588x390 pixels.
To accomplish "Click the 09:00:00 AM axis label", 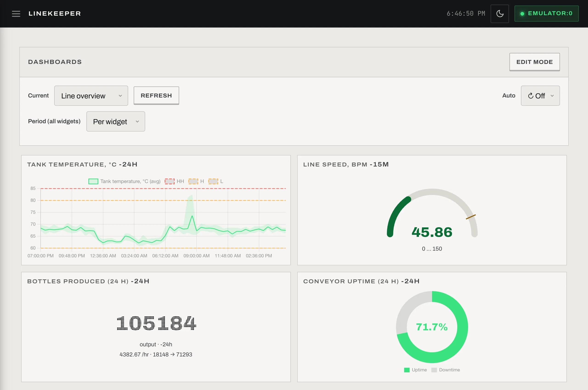I will pyautogui.click(x=196, y=256).
